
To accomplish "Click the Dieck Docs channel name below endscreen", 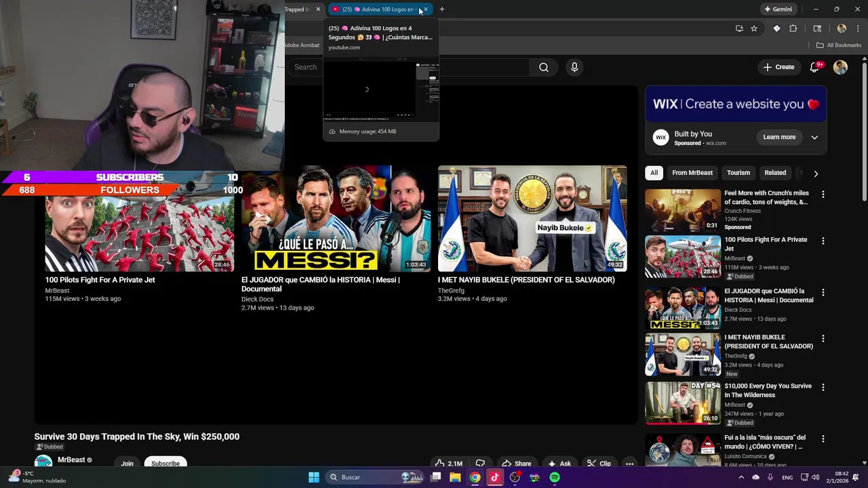I will pos(258,299).
